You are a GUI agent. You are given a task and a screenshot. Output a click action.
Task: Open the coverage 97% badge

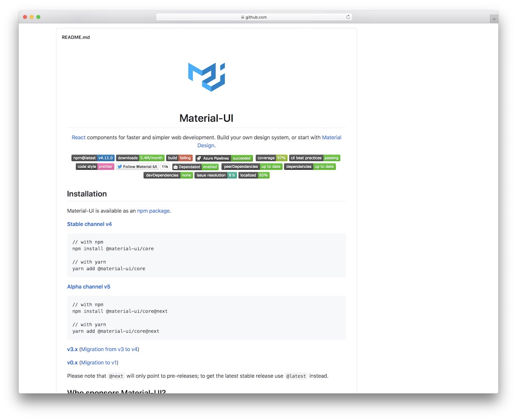[271, 158]
